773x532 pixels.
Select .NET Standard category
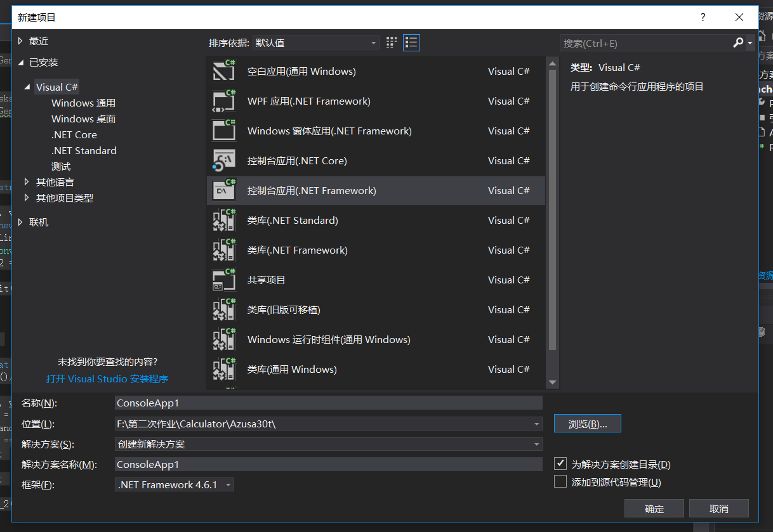pyautogui.click(x=84, y=150)
